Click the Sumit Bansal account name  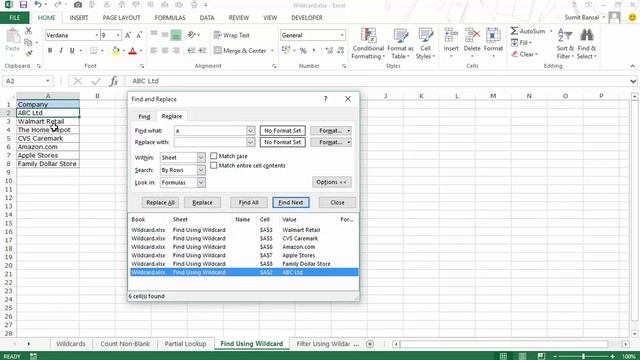tap(582, 18)
